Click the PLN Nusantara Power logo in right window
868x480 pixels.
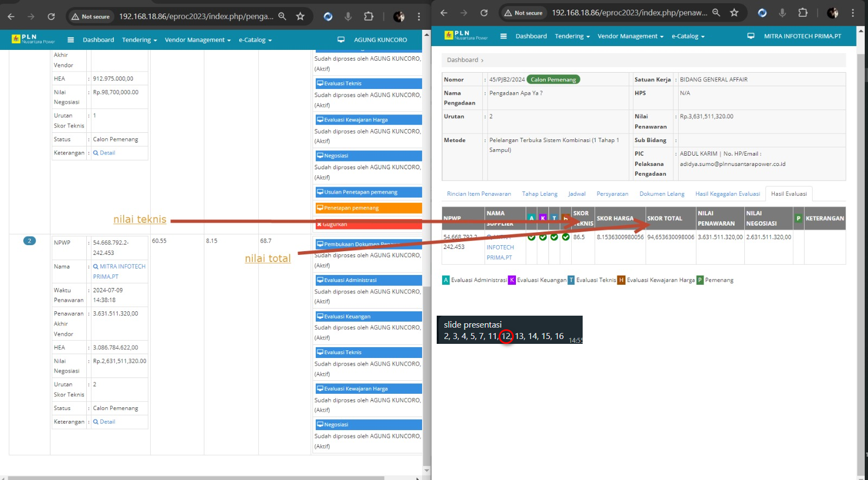click(x=466, y=36)
